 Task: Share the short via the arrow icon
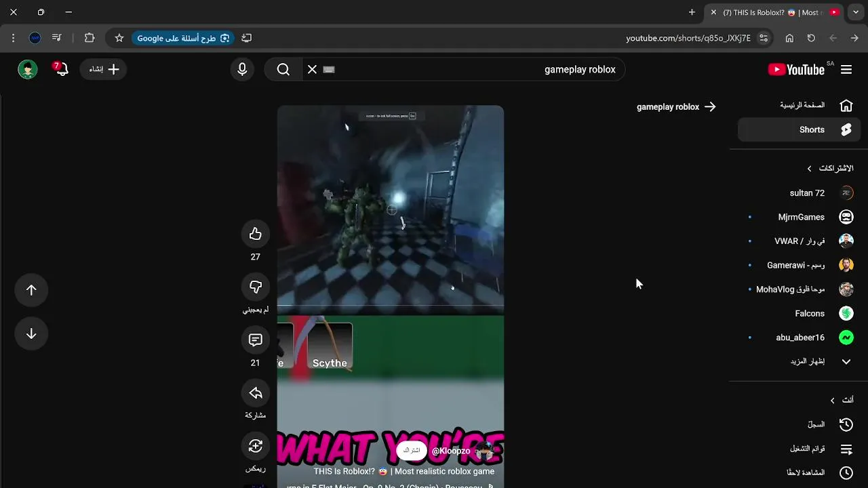click(x=255, y=392)
